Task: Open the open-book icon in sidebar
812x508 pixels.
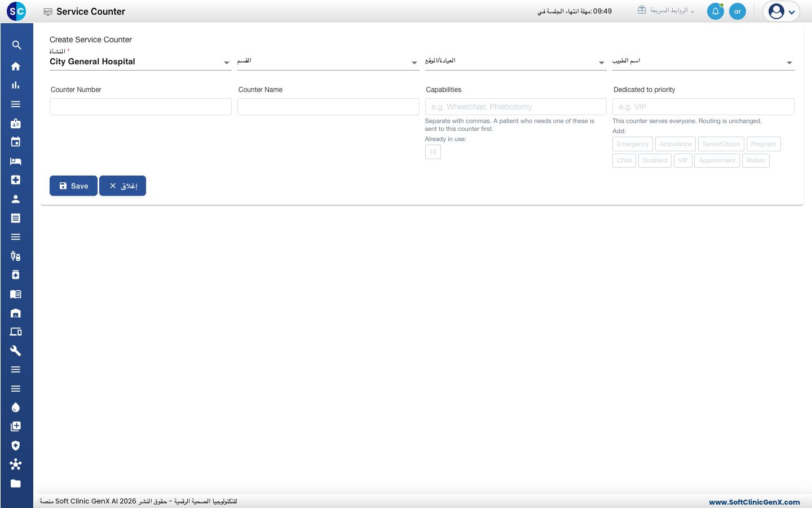Action: 16,294
